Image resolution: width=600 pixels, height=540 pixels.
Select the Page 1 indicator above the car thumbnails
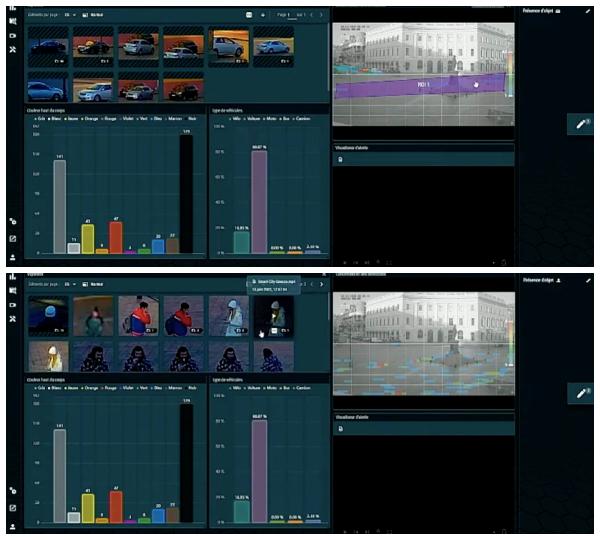[283, 16]
